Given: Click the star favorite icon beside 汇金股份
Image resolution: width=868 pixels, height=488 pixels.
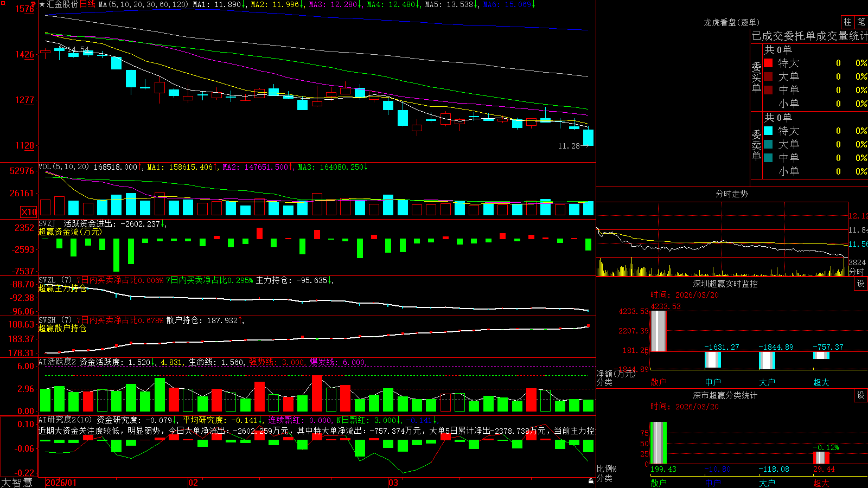Looking at the screenshot, I should (42, 4).
